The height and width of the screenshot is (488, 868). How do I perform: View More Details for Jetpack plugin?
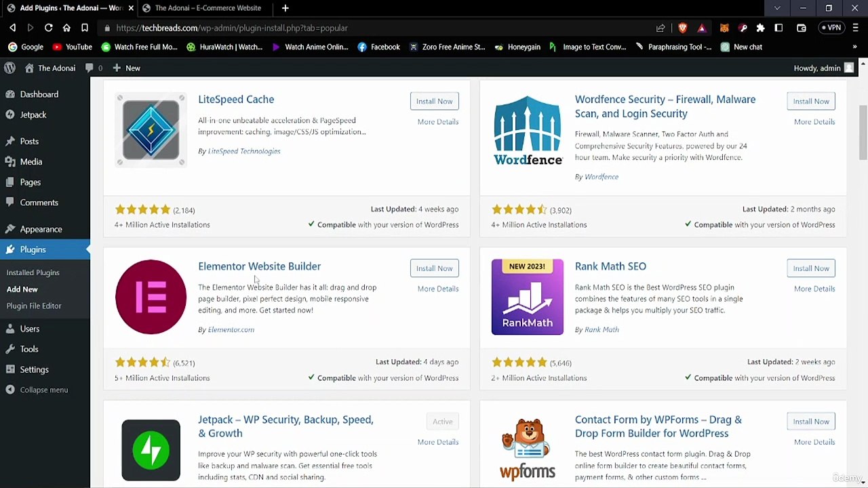(438, 442)
